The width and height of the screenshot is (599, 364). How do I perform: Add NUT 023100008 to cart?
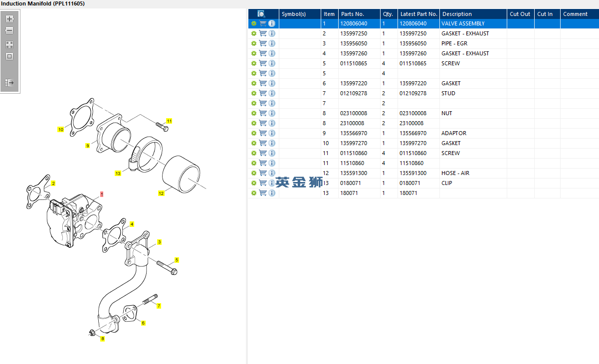pyautogui.click(x=263, y=113)
